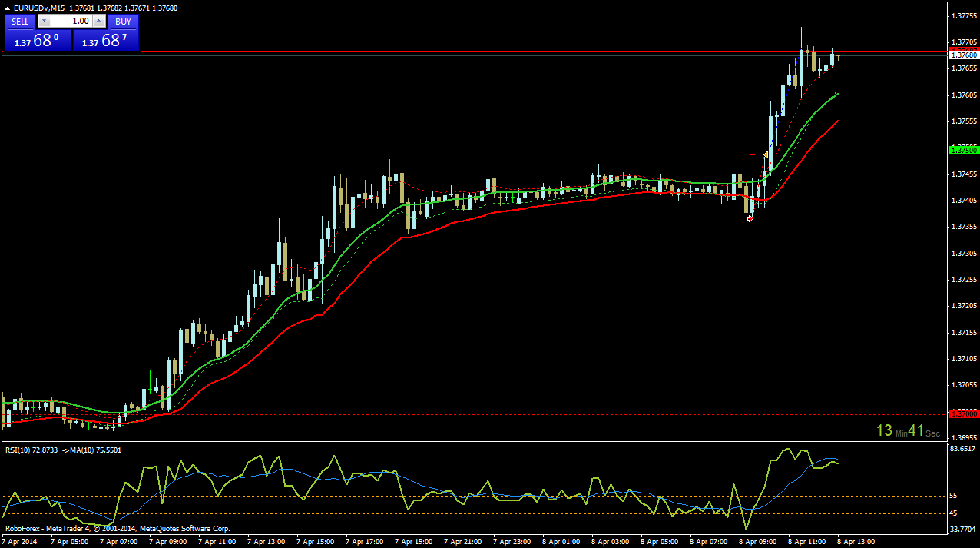Increase trade volume with up arrow

(x=99, y=22)
